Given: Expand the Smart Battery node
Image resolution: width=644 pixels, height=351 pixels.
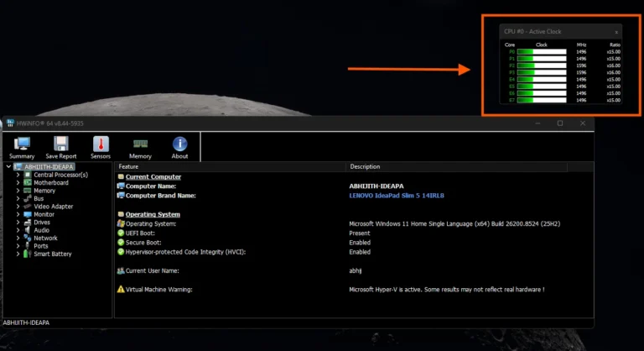Looking at the screenshot, I should tap(18, 254).
